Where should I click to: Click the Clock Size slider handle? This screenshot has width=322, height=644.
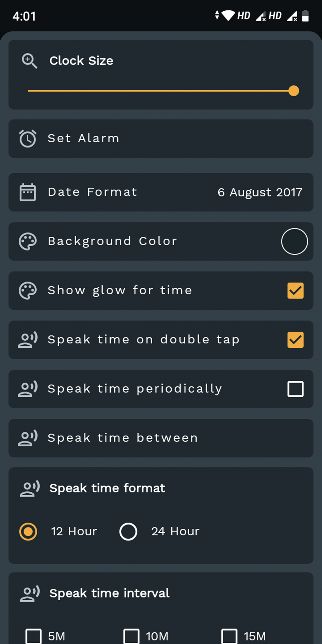[294, 91]
